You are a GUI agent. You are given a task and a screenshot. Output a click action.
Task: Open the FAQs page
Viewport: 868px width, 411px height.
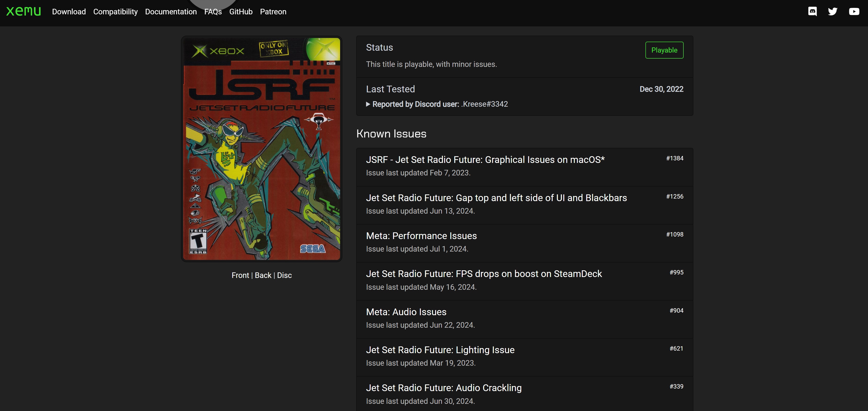[213, 12]
